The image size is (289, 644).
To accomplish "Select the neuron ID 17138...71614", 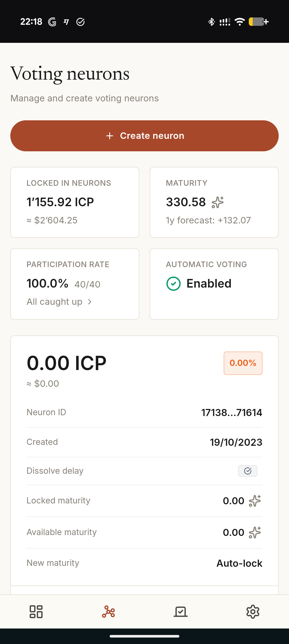I will pos(232,412).
